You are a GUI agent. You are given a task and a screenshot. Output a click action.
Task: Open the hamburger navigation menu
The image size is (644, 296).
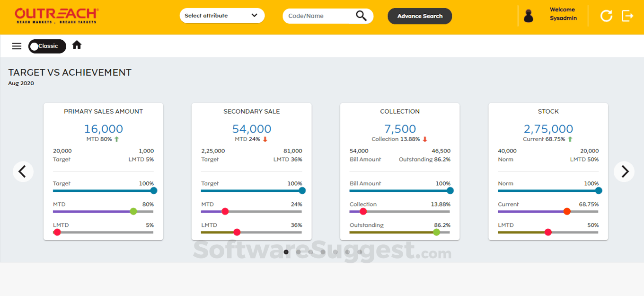[17, 46]
